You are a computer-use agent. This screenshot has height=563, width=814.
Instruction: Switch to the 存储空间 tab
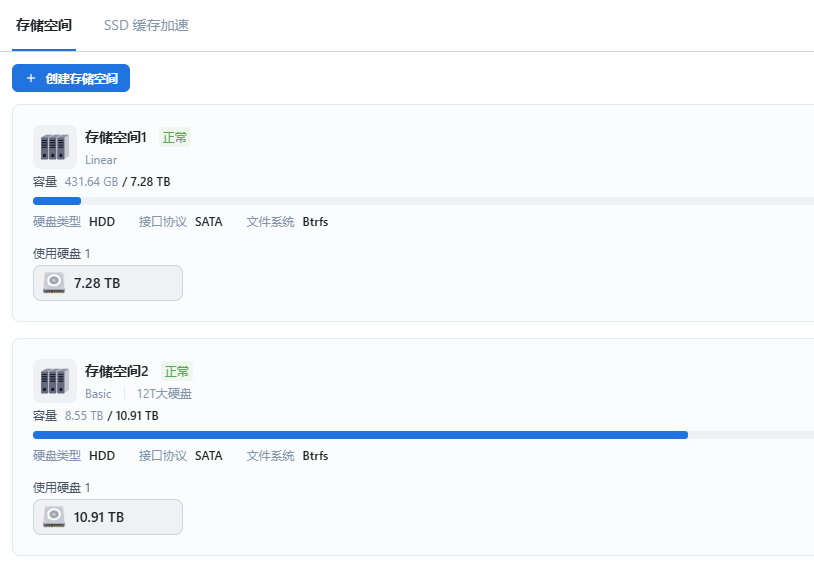click(44, 25)
